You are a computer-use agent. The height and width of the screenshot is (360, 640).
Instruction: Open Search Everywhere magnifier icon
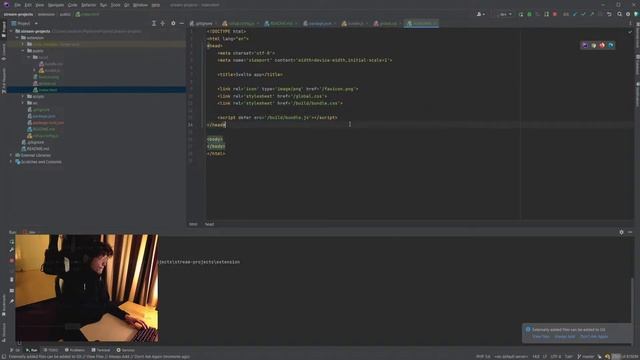click(619, 14)
